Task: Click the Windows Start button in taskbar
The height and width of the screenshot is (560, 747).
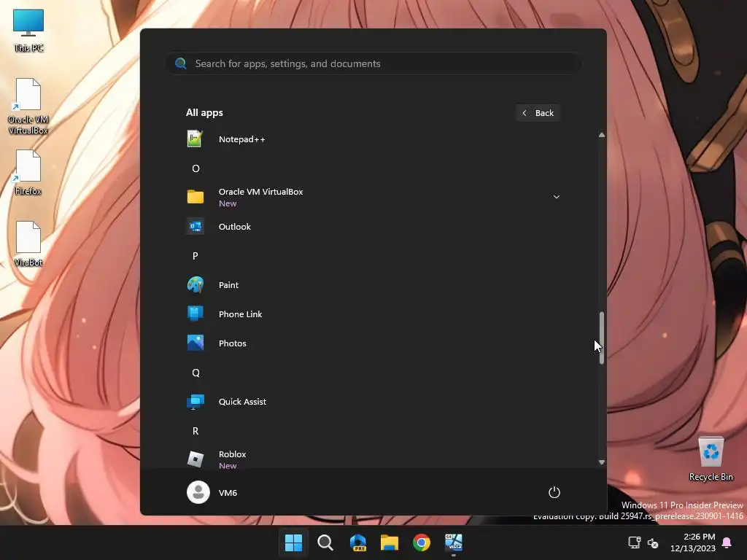Action: pos(293,542)
